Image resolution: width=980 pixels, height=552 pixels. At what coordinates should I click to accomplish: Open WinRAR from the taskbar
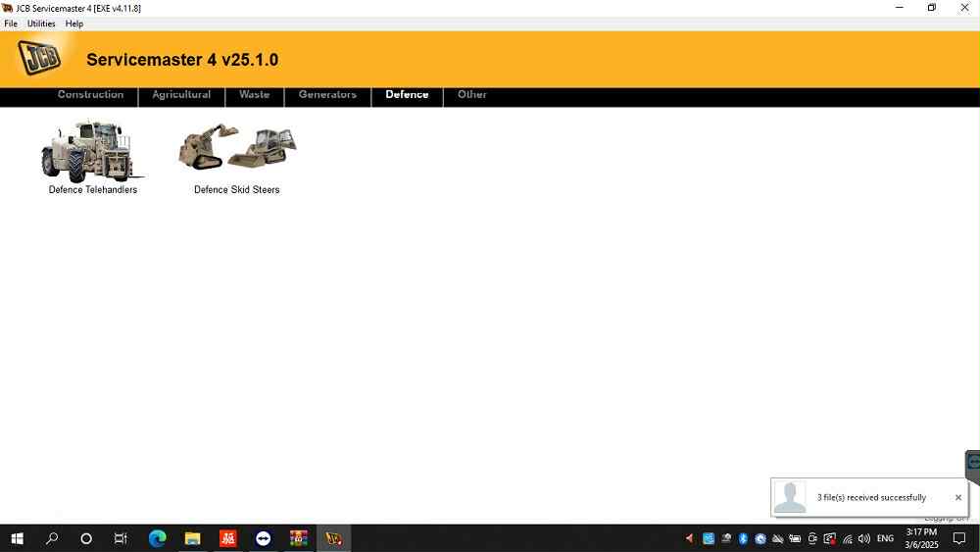(x=298, y=538)
